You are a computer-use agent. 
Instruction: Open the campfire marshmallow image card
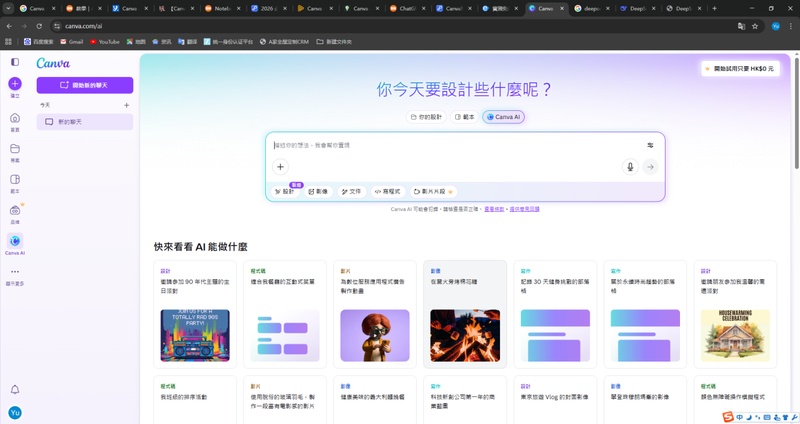pos(465,314)
